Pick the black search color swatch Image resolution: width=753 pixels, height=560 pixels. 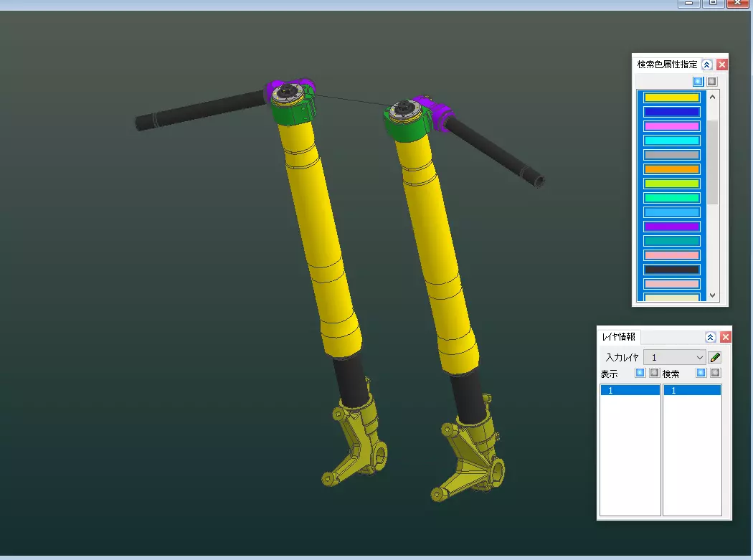pos(671,270)
